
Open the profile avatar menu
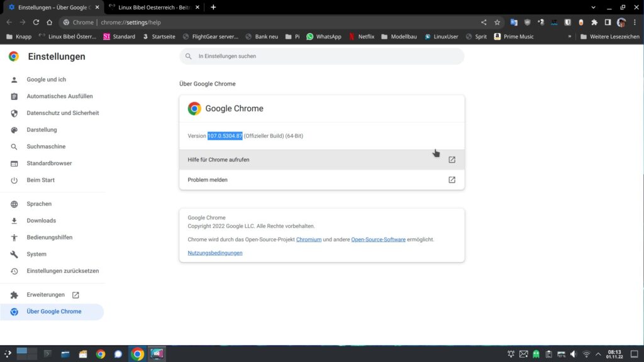tap(621, 23)
